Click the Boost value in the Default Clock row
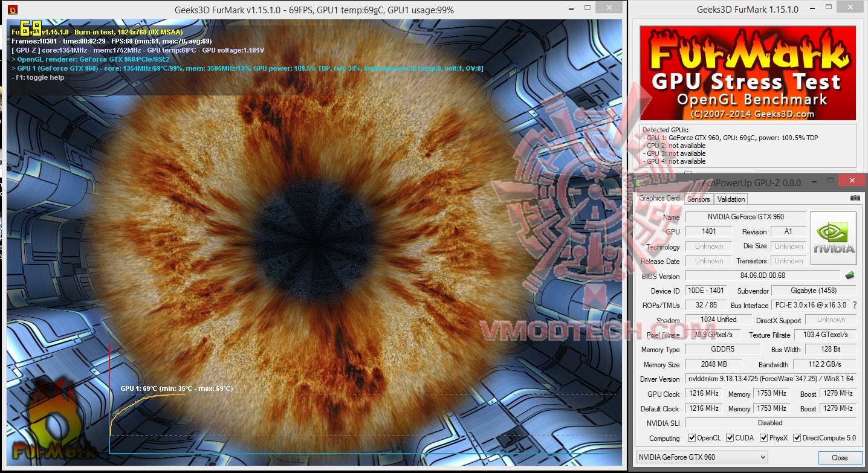 pyautogui.click(x=838, y=408)
